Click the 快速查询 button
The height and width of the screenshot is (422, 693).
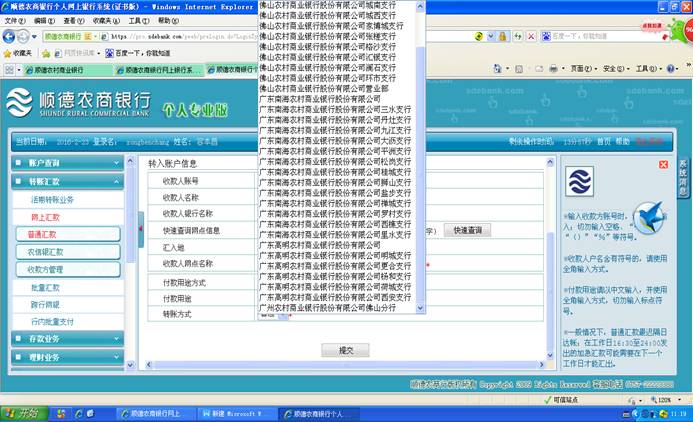click(467, 230)
